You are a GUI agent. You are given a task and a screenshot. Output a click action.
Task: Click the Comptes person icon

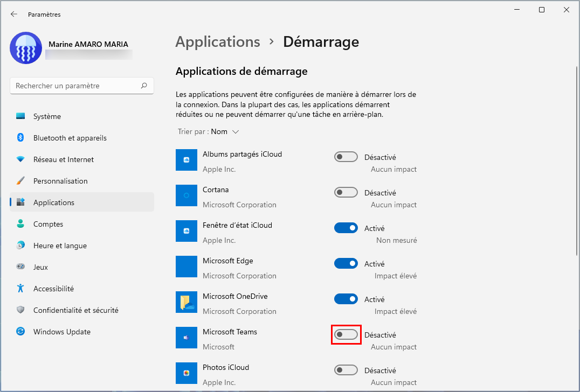pyautogui.click(x=20, y=224)
